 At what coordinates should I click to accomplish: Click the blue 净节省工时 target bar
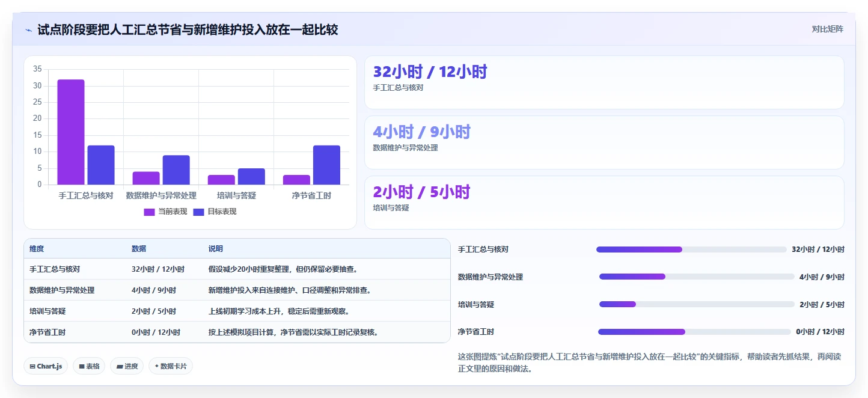pyautogui.click(x=326, y=165)
